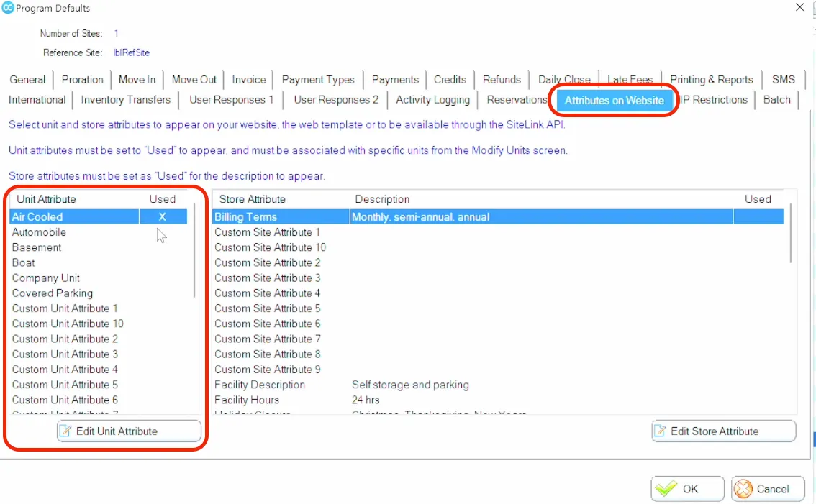Viewport: 816px width, 504px height.
Task: Open the Move In tab
Action: click(137, 80)
